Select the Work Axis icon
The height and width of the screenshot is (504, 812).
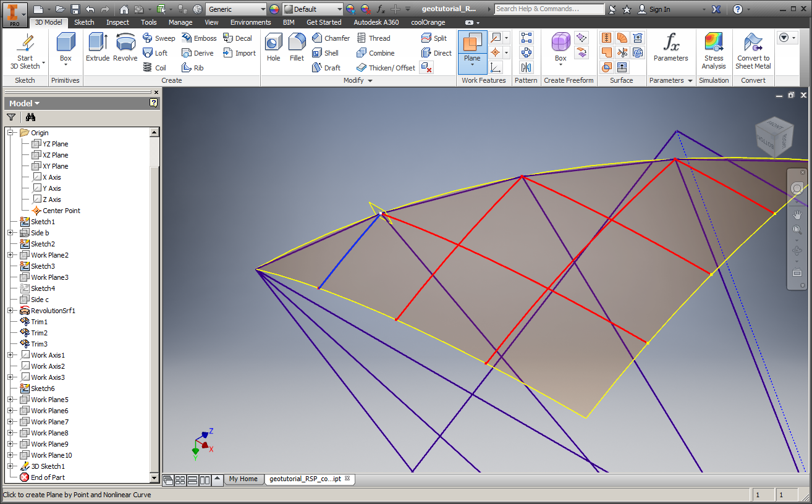pyautogui.click(x=496, y=38)
